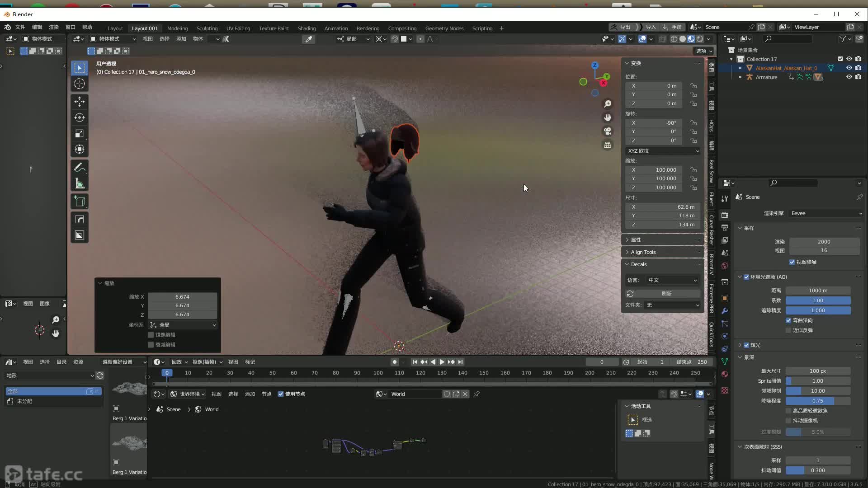Select the Annotate pencil tool
This screenshot has width=868, height=488.
[80, 168]
